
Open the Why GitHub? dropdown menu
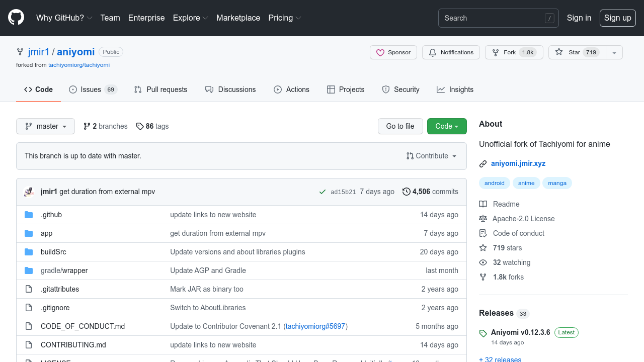[x=64, y=18]
